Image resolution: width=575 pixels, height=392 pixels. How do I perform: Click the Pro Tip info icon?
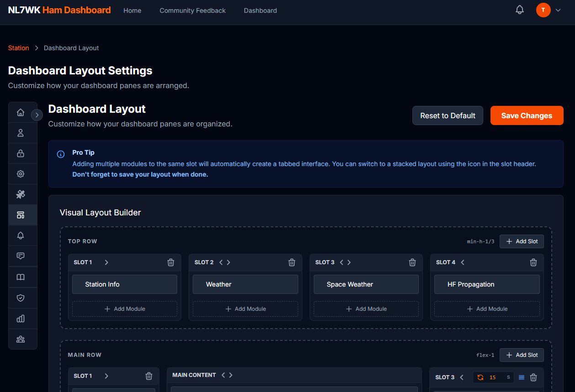coord(61,154)
